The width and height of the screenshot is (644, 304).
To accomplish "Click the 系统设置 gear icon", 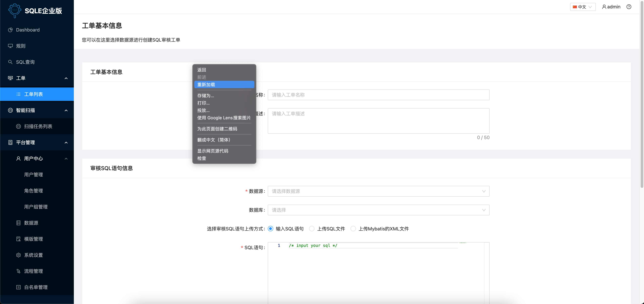I will click(x=18, y=255).
